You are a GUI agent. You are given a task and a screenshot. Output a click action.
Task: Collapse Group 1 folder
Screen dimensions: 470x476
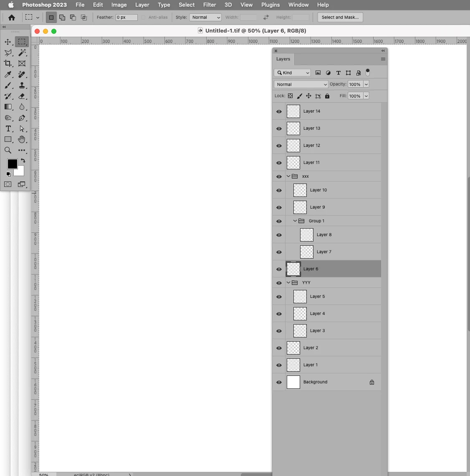[295, 221]
